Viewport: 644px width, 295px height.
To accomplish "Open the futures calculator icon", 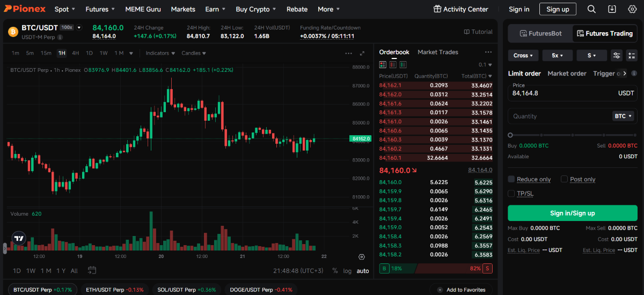I will click(632, 55).
